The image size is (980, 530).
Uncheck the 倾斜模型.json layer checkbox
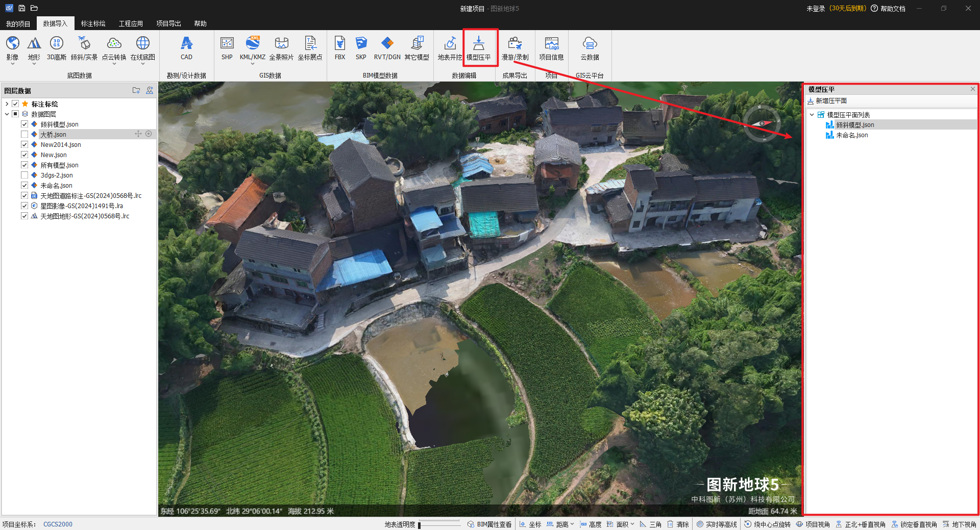tap(24, 124)
